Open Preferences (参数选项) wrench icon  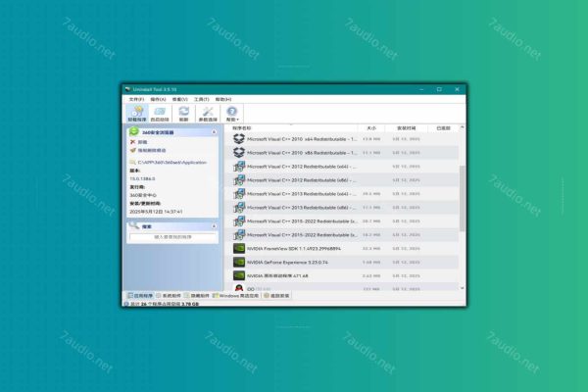207,114
